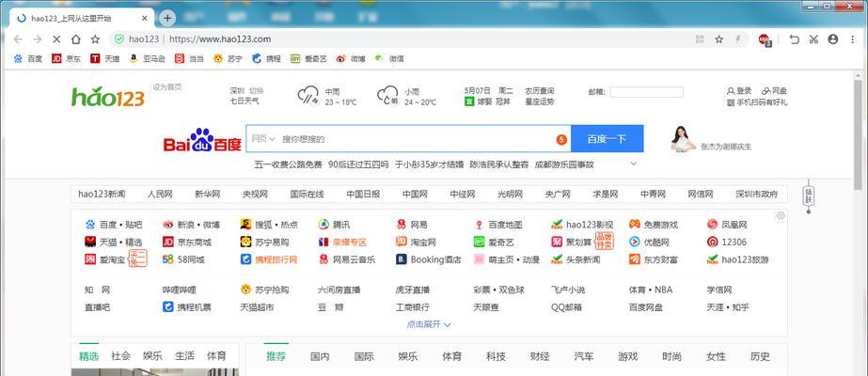Click the Baidu logo
Screen dimensions: 868x376
[x=202, y=140]
